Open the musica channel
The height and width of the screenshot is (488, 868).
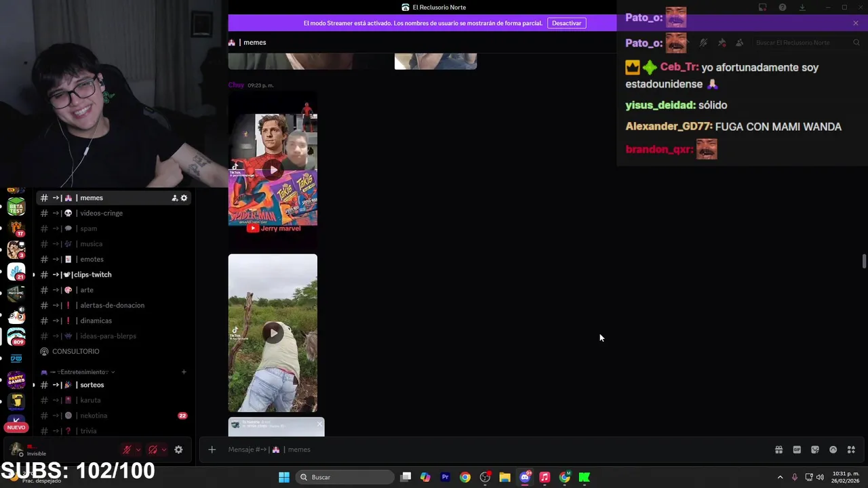pos(115,244)
